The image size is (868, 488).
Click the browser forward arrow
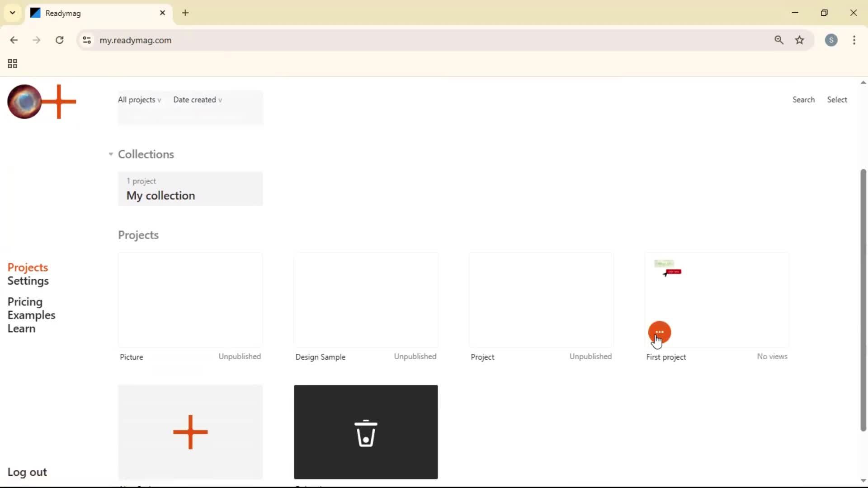click(36, 40)
